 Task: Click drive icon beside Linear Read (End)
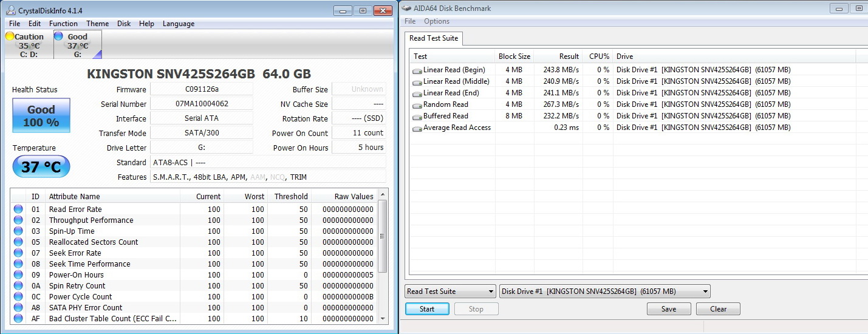(417, 94)
